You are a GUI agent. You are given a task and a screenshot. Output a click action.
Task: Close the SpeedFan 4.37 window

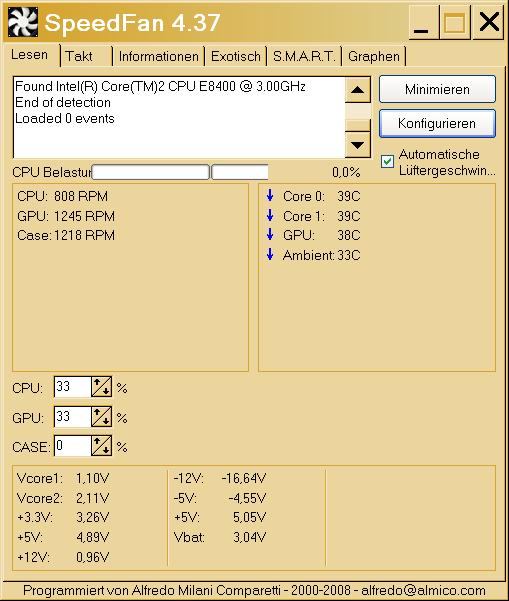click(x=488, y=23)
